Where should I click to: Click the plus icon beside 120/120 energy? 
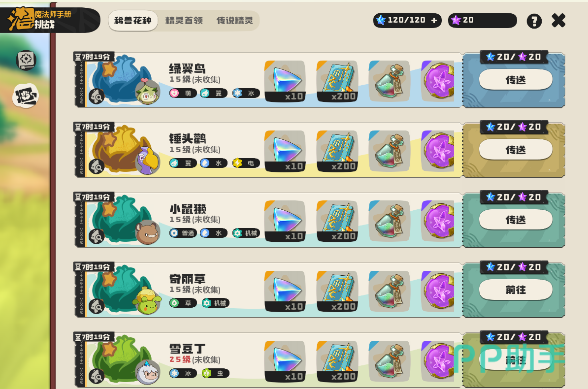click(x=434, y=20)
